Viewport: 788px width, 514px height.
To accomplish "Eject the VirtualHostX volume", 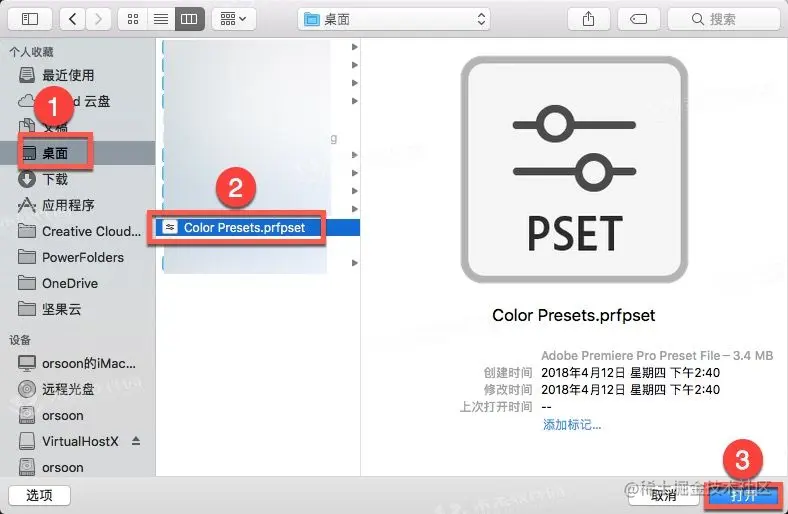I will [x=136, y=441].
